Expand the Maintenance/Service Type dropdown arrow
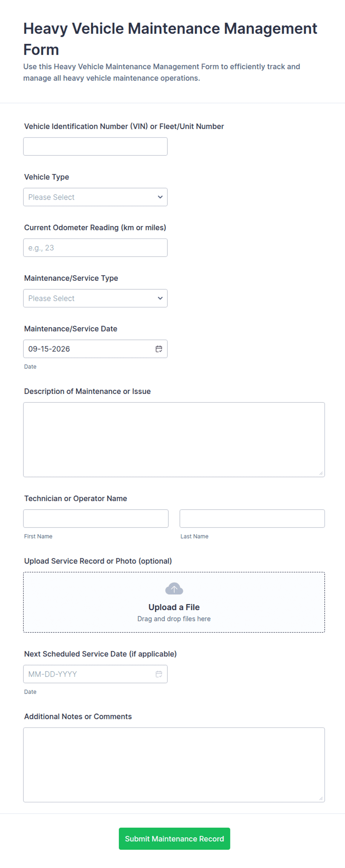The width and height of the screenshot is (345, 868). [x=160, y=298]
